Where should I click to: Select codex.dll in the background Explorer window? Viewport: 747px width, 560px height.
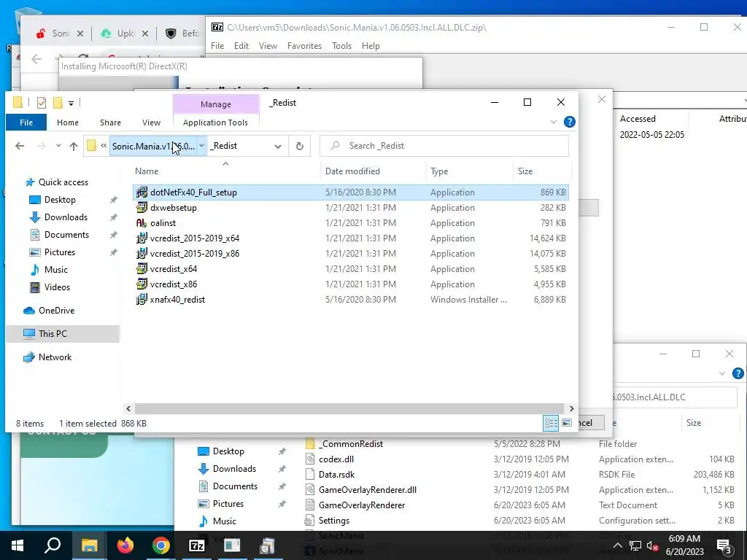pos(336,459)
